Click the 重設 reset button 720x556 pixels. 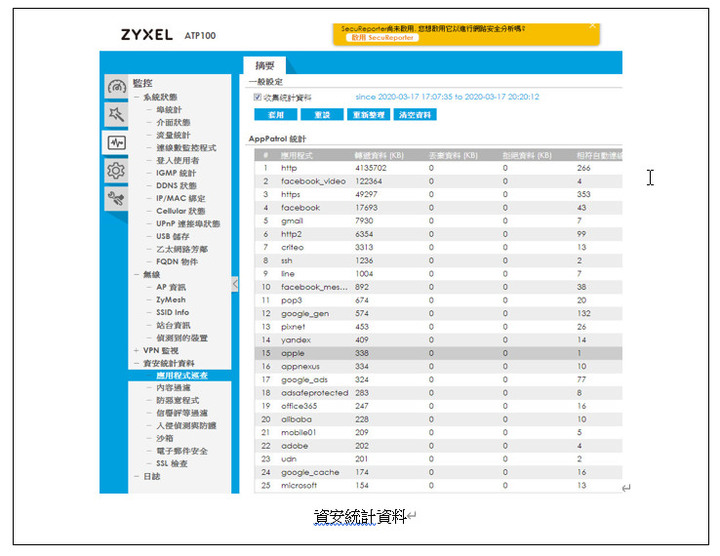[322, 115]
